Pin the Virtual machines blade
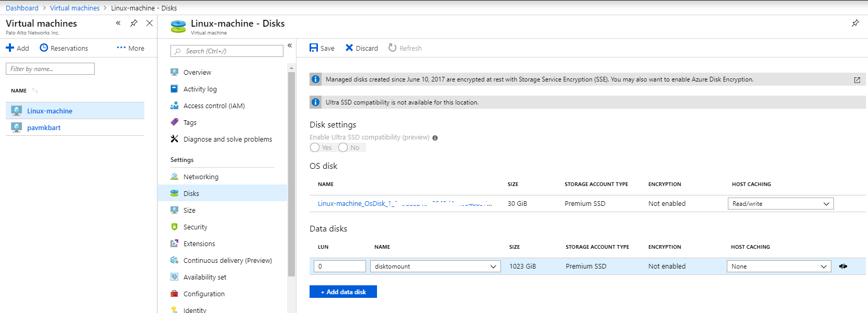The width and height of the screenshot is (868, 313). [134, 23]
